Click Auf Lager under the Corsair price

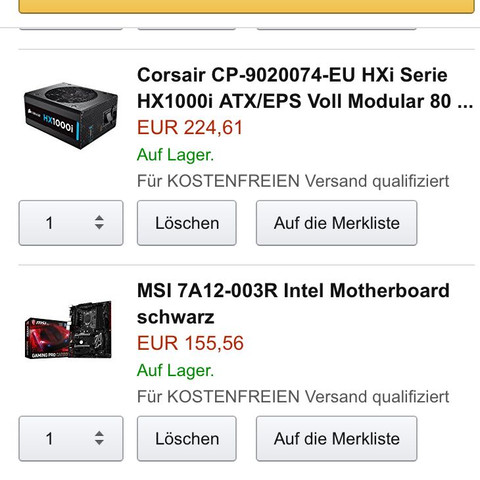[x=175, y=155]
